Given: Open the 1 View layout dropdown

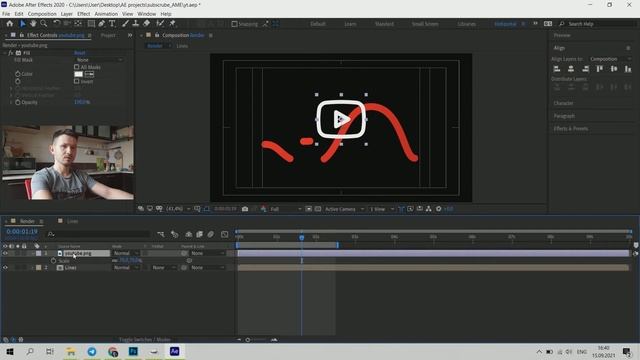Looking at the screenshot, I should (x=381, y=209).
